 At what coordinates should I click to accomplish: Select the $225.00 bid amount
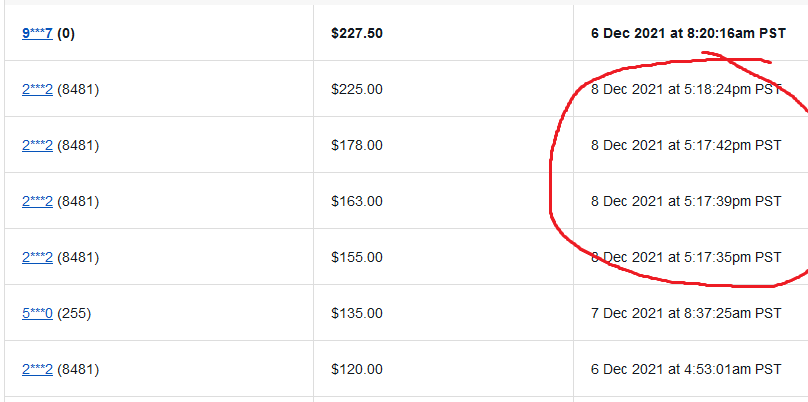tap(356, 89)
